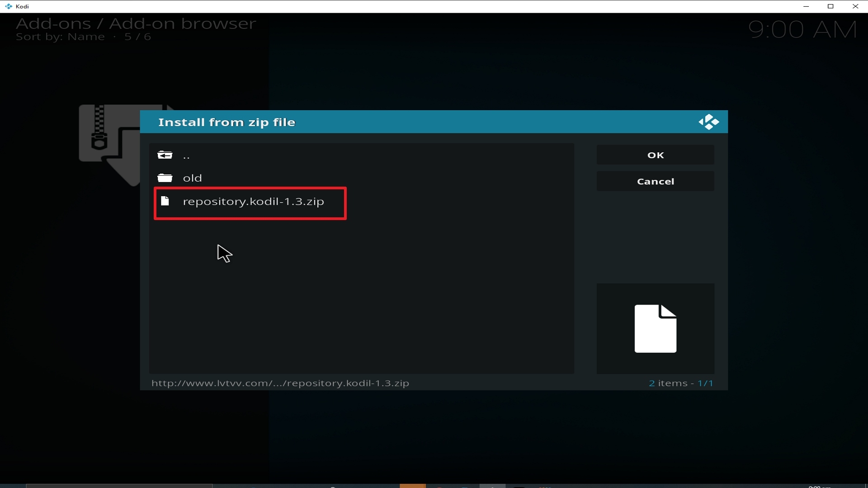Click the Sort by: Name label
868x488 pixels.
[60, 37]
